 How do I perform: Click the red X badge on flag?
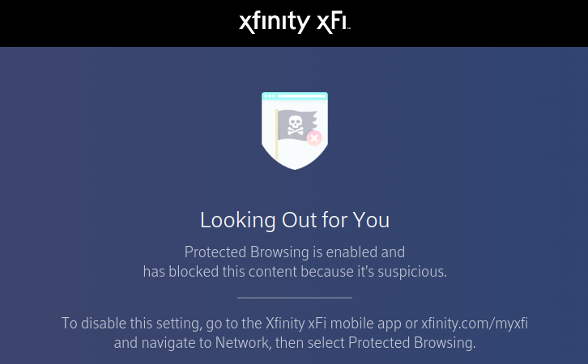pos(314,138)
